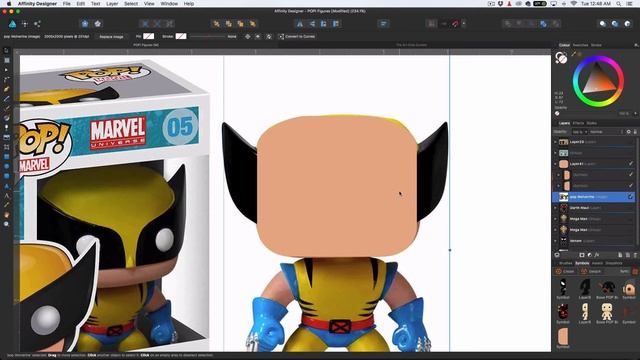Expand the Venom layer
This screenshot has height=360, width=640.
coord(555,241)
